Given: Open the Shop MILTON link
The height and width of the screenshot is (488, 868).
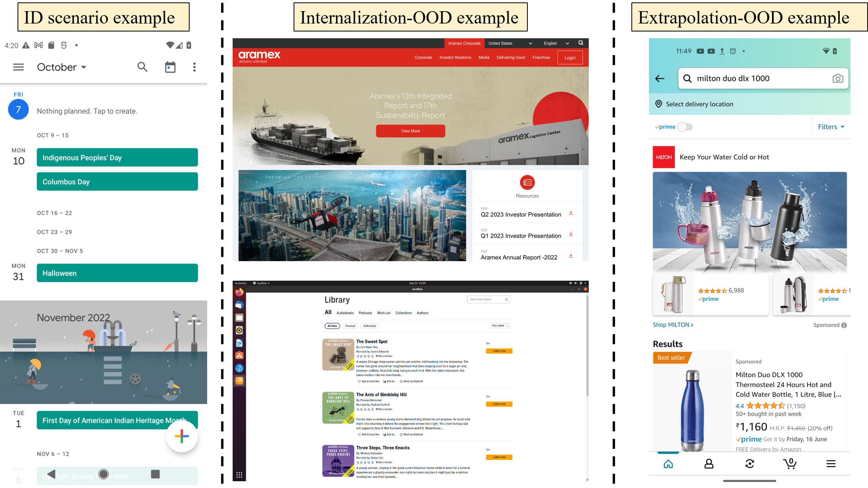Looking at the screenshot, I should pos(672,325).
